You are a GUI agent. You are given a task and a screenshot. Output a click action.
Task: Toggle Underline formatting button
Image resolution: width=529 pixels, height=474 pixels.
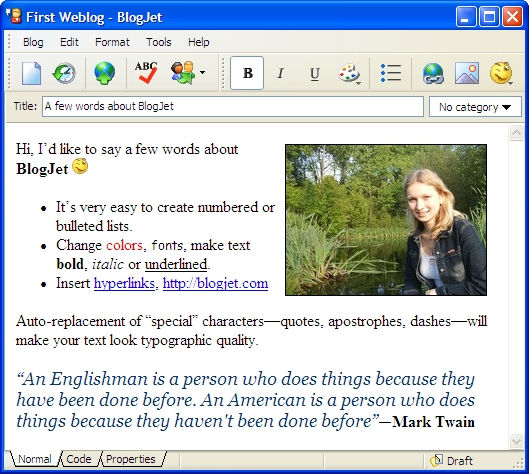pos(314,74)
